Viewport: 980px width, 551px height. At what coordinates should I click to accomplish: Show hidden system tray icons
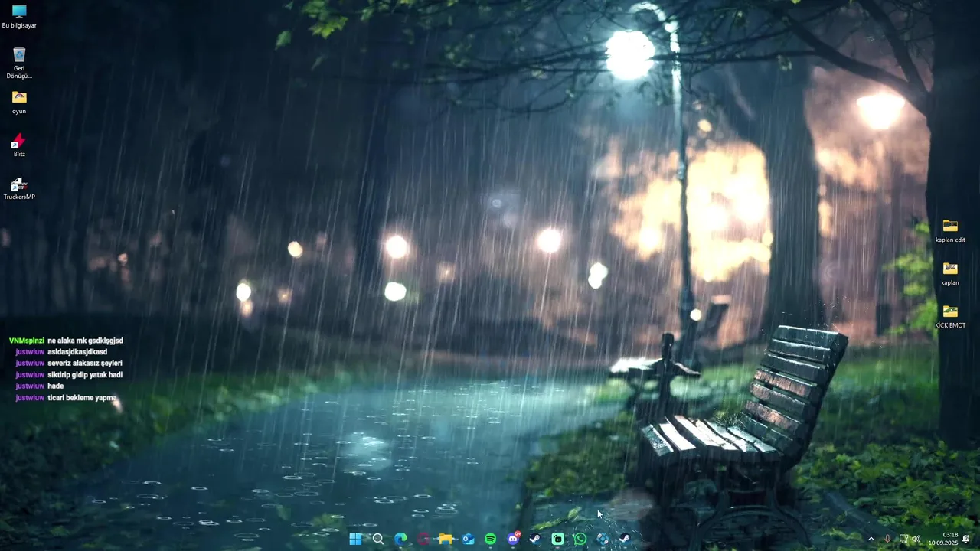coord(871,539)
